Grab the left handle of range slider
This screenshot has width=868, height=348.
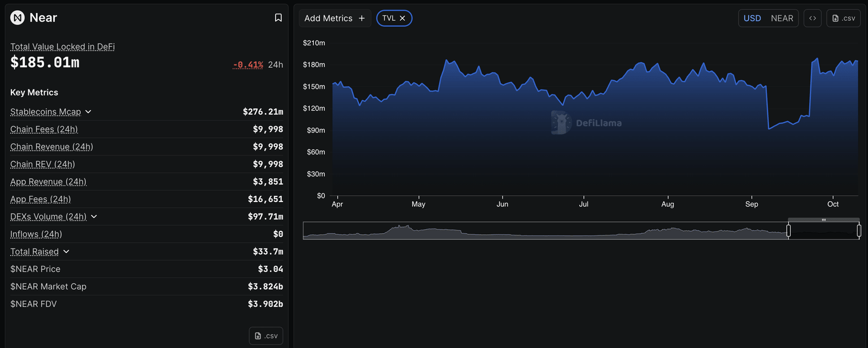(x=788, y=231)
